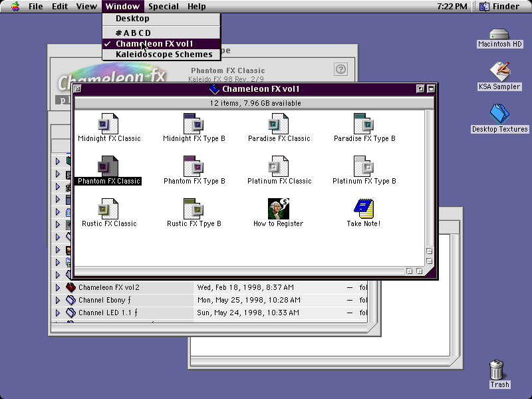This screenshot has width=532, height=399.
Task: Expand the Channel Ebony folder
Action: click(x=58, y=301)
